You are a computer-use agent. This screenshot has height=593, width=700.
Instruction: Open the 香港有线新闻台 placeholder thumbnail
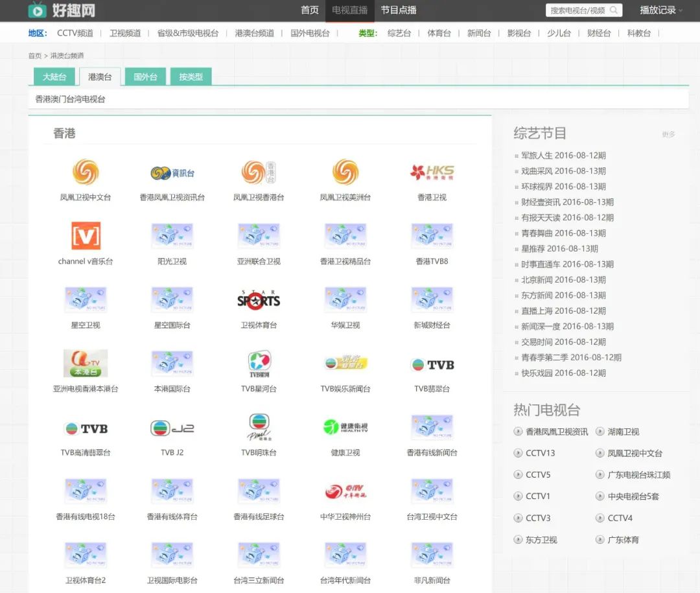coord(432,427)
